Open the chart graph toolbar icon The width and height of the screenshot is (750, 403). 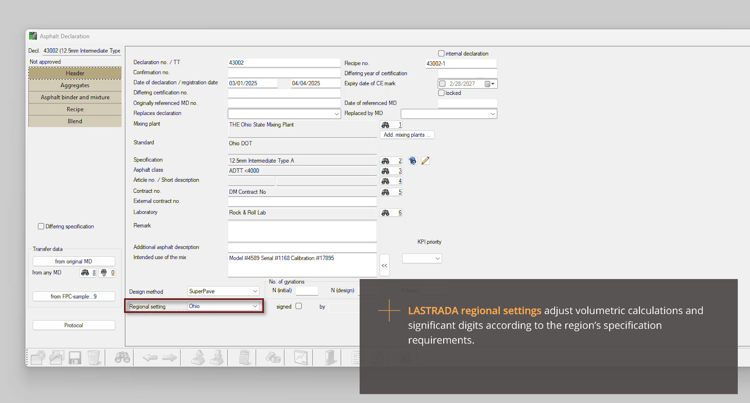tap(301, 358)
